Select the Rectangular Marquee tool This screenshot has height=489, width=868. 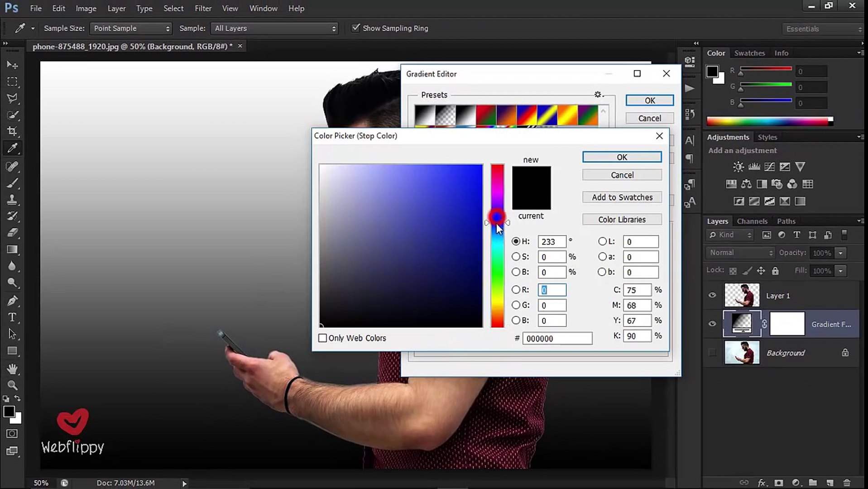12,82
